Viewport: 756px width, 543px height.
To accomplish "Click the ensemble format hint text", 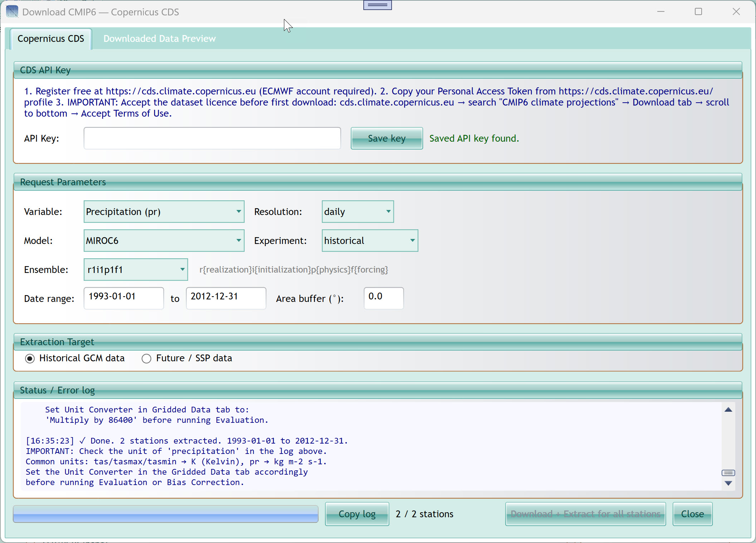I will click(294, 270).
